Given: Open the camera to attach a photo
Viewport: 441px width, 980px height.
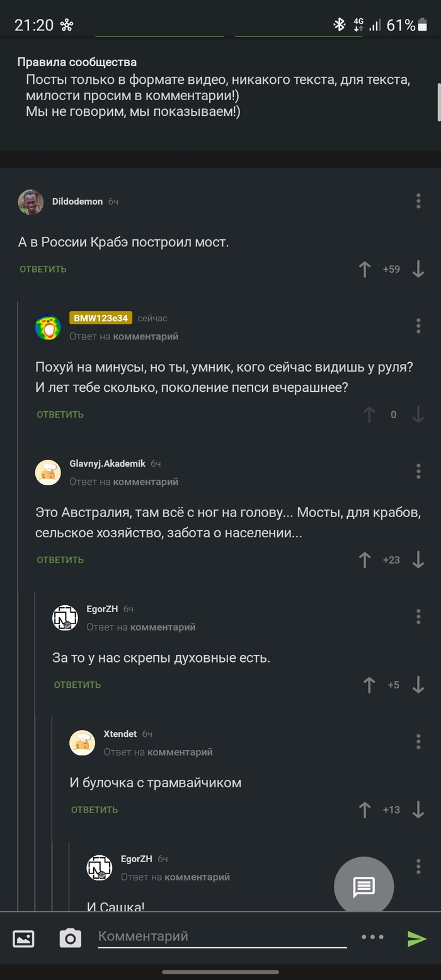Looking at the screenshot, I should click(x=70, y=938).
